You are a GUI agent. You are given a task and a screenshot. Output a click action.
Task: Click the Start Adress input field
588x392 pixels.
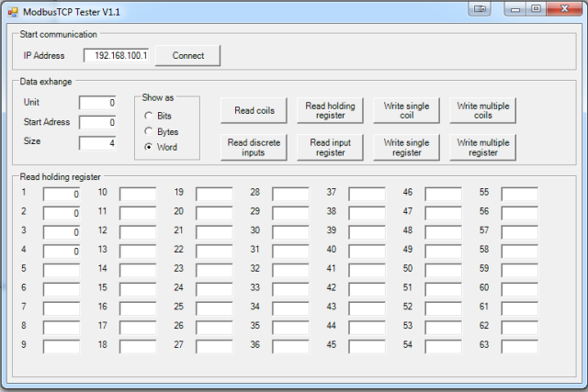coord(97,122)
